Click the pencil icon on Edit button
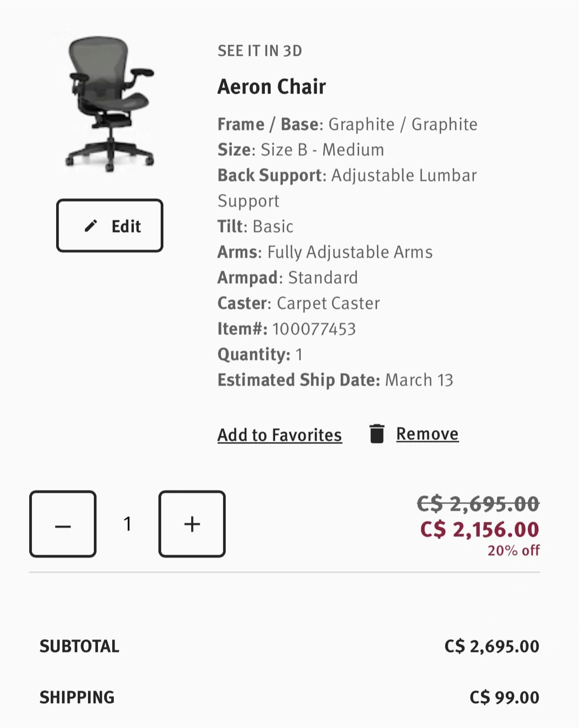The width and height of the screenshot is (579, 728). (91, 226)
